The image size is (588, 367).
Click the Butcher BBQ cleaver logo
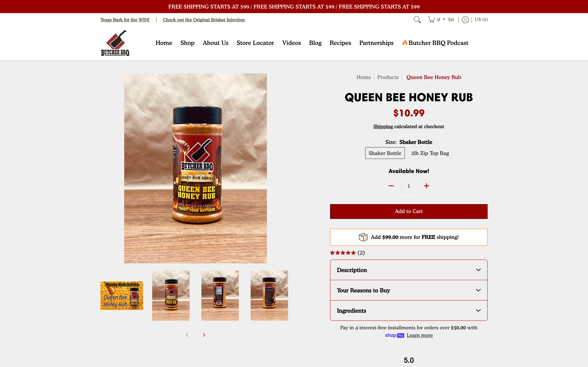pos(115,43)
